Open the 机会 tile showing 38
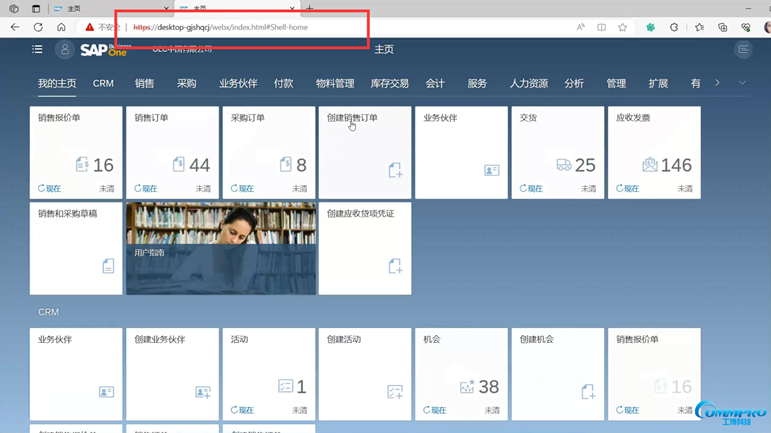Viewport: 771px width, 433px height. pyautogui.click(x=460, y=374)
